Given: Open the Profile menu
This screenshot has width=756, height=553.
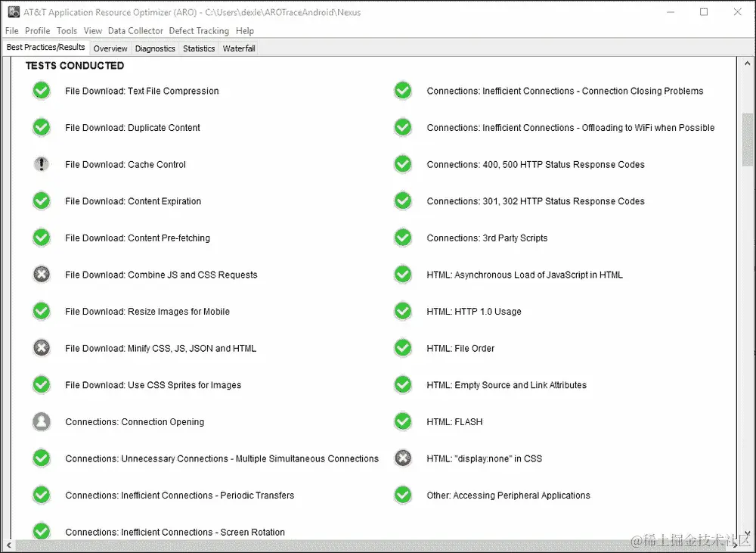Looking at the screenshot, I should click(x=38, y=30).
